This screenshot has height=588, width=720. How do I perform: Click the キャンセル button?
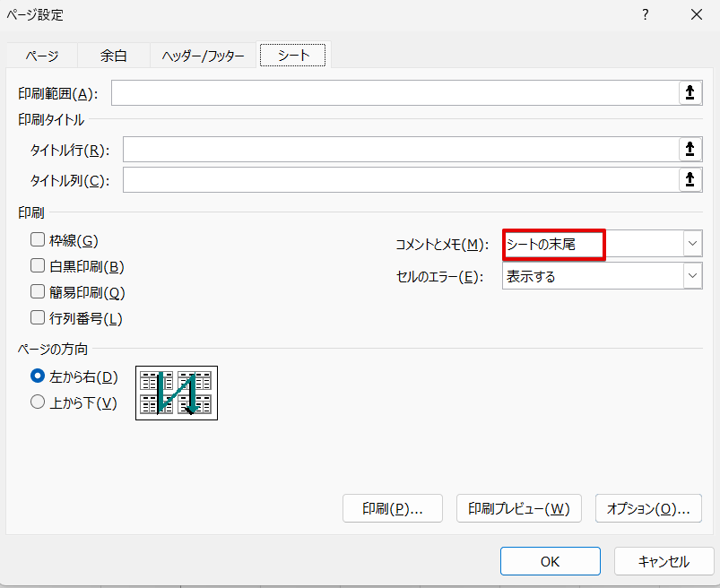[664, 562]
